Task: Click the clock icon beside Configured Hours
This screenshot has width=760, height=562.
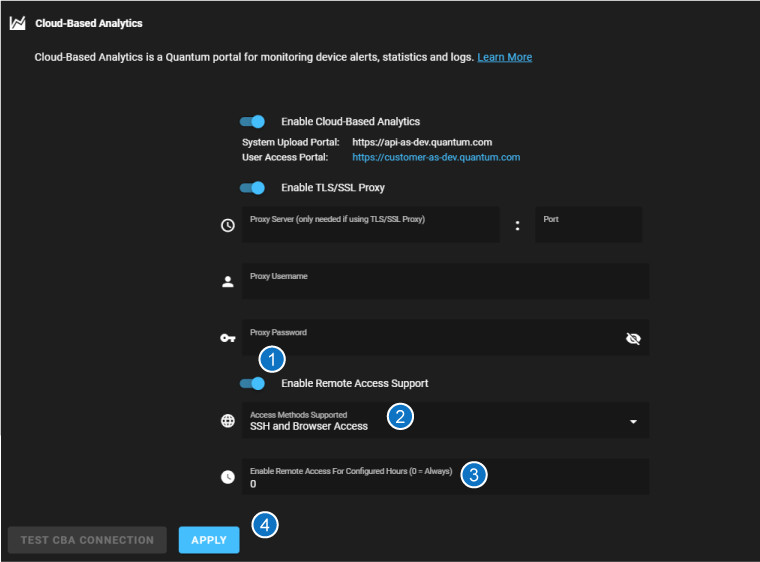Action: (227, 477)
